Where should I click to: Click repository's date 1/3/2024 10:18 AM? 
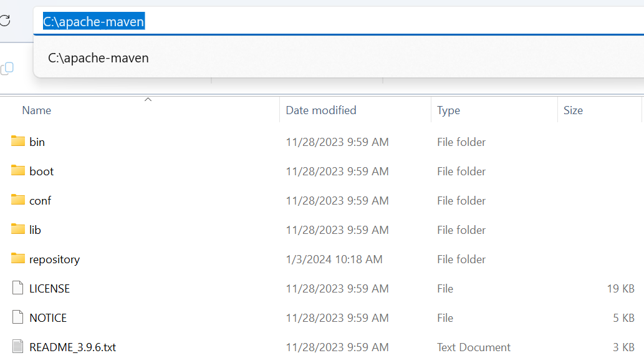coord(334,259)
